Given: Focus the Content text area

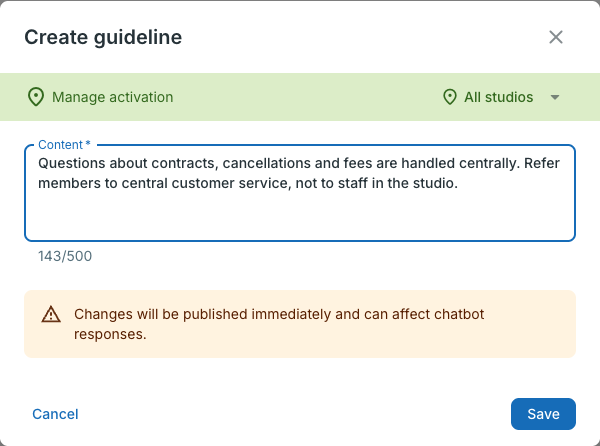Looking at the screenshot, I should [300, 193].
